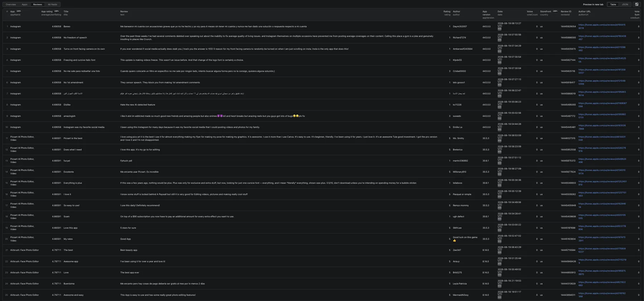This screenshot has height=301, width=644.
Task: Select title cell 'Picsart is the best'
Action: 73,138
